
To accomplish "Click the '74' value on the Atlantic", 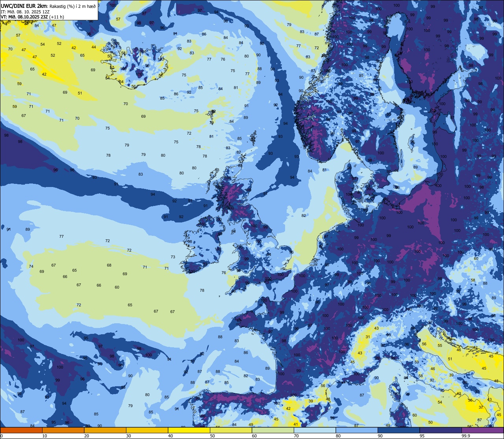I will 31,266.
